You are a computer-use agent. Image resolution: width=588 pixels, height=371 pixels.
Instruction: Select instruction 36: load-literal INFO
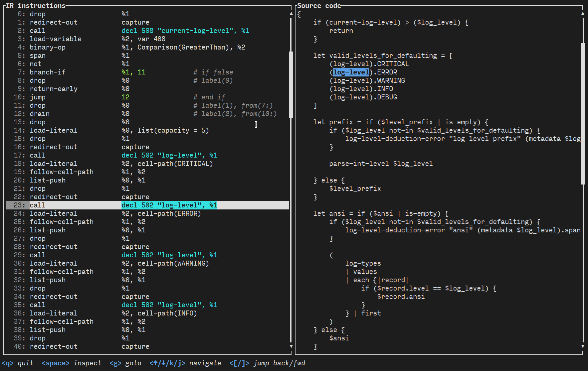pyautogui.click(x=147, y=313)
